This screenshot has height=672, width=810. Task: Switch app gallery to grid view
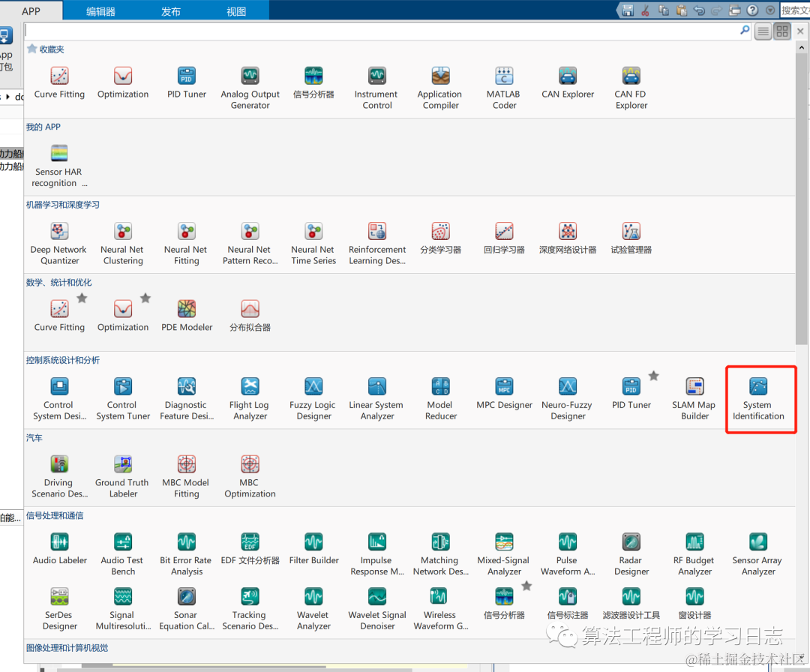click(x=782, y=31)
